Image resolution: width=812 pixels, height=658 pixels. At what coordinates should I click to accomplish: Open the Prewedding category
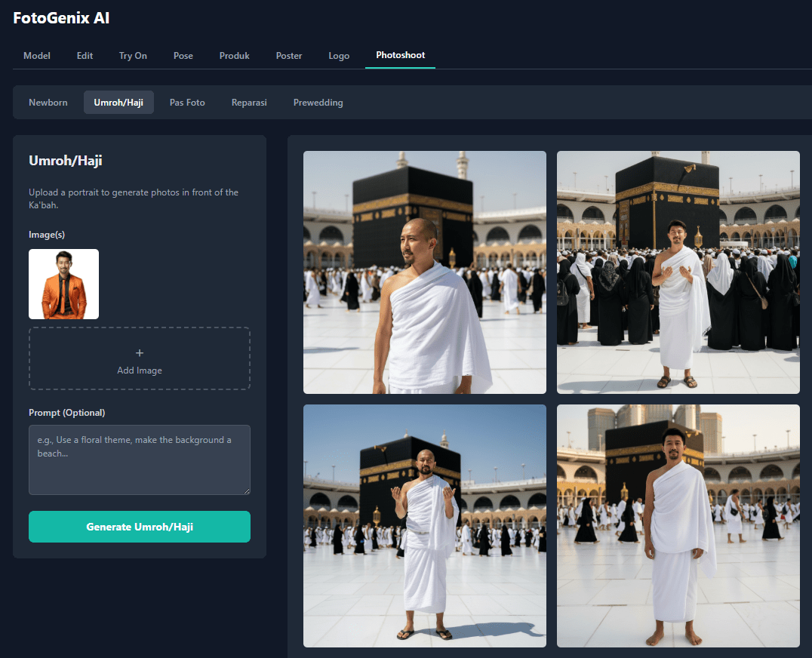(x=318, y=103)
